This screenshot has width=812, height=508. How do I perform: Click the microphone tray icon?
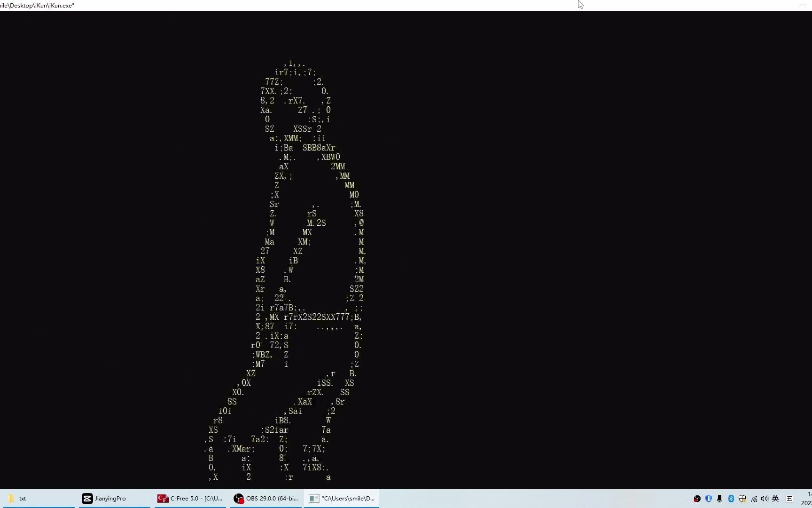pos(720,499)
